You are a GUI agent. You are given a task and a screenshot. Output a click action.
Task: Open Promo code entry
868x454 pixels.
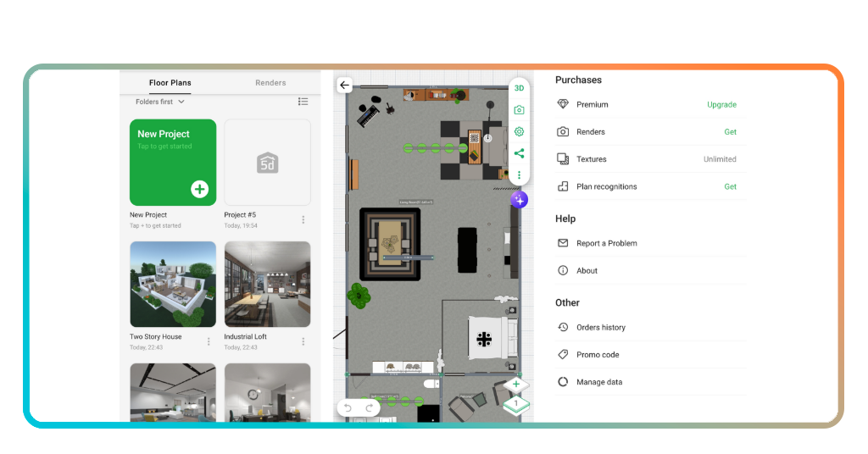click(x=650, y=354)
